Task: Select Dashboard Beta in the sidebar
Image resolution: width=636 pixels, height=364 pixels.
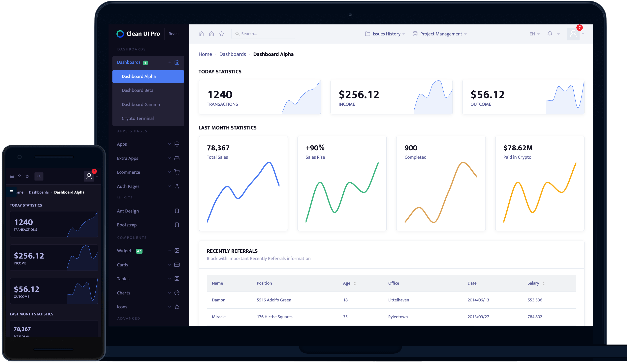Action: [137, 90]
